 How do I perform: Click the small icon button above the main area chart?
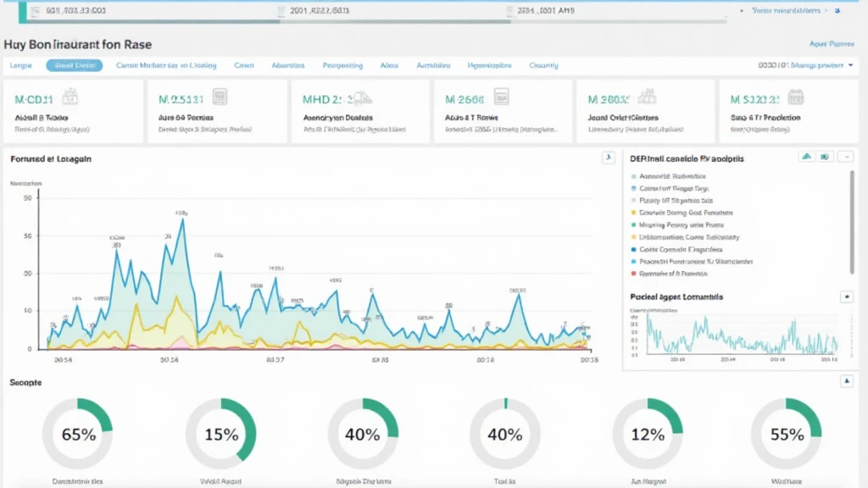pos(608,158)
